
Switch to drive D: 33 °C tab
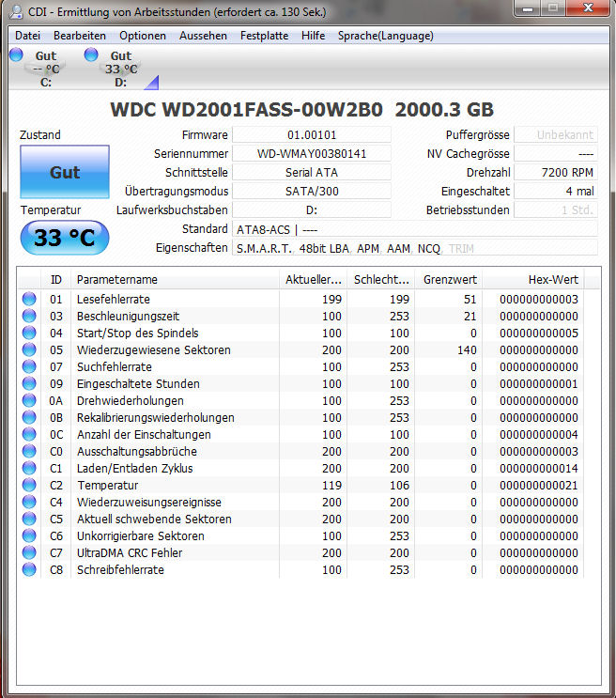pyautogui.click(x=120, y=68)
